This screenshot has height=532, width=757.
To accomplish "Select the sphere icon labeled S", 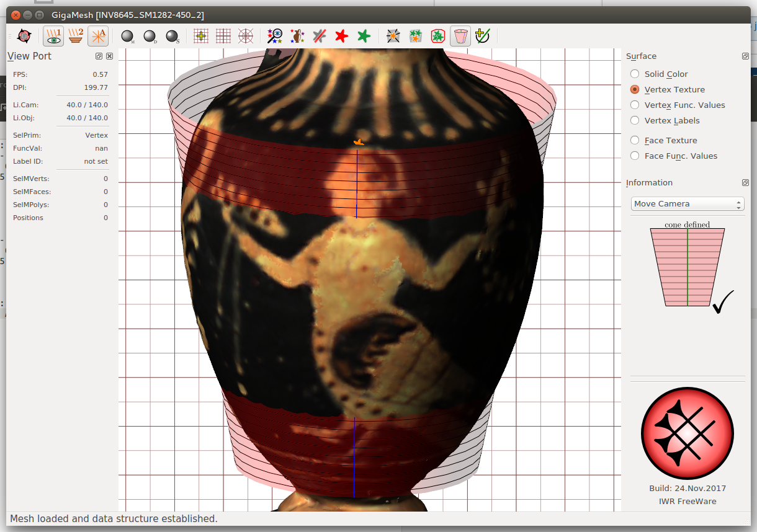I will point(172,37).
